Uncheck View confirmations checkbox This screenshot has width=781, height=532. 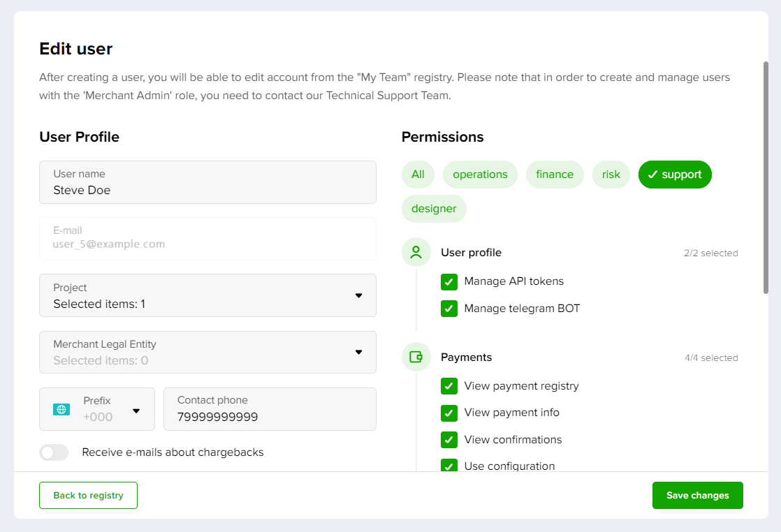[x=448, y=440]
